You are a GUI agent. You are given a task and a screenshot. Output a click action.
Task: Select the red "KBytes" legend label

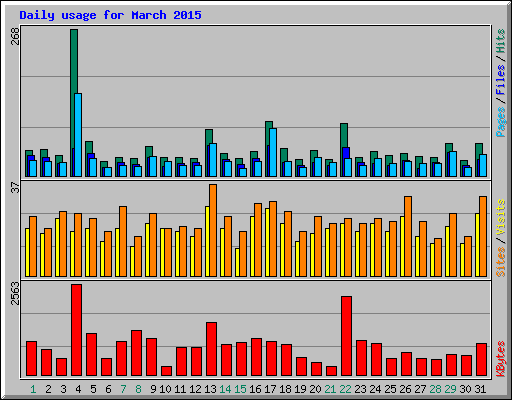tap(501, 359)
